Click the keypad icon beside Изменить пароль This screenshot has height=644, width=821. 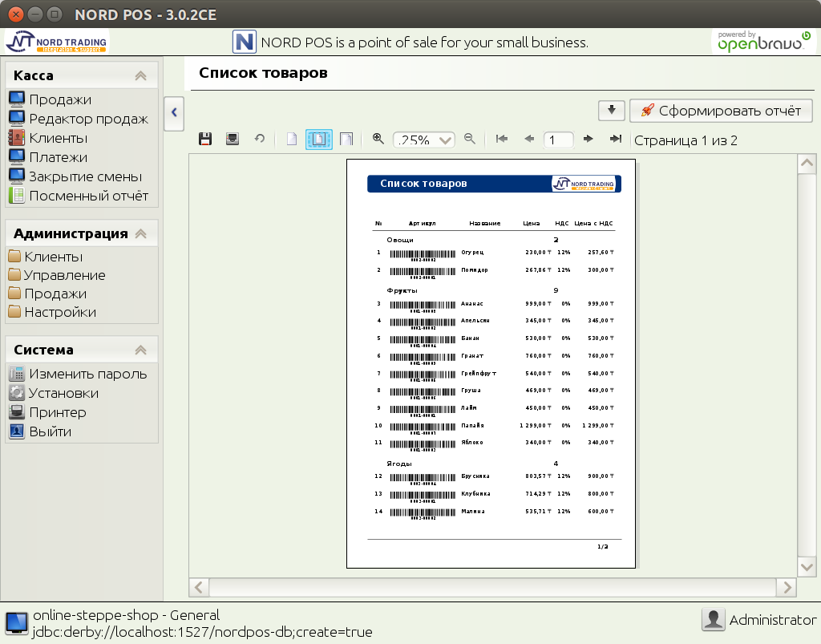click(x=17, y=373)
